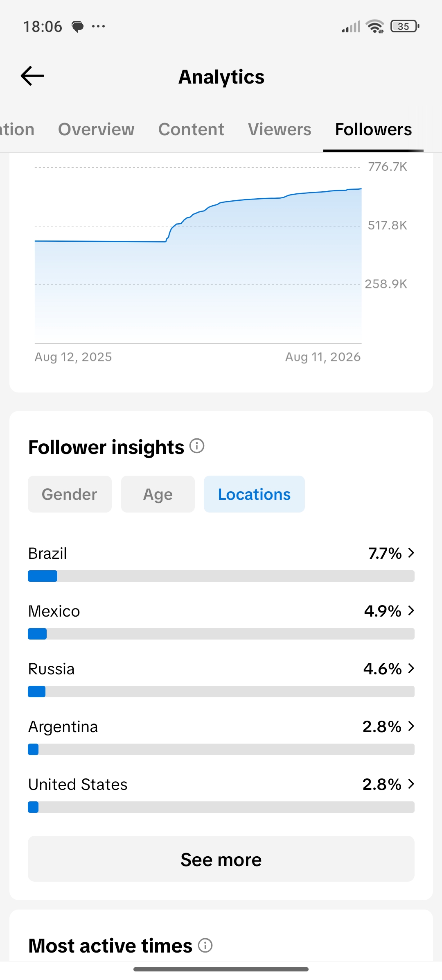Tap the Wi-Fi status icon
The height and width of the screenshot is (980, 442).
point(375,26)
